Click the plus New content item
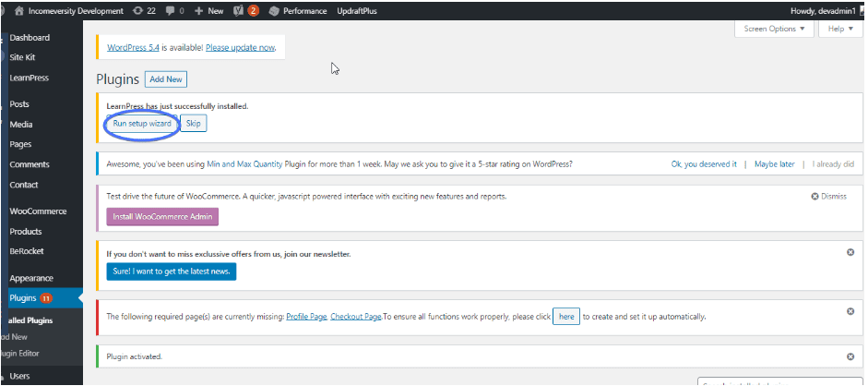 click(209, 10)
